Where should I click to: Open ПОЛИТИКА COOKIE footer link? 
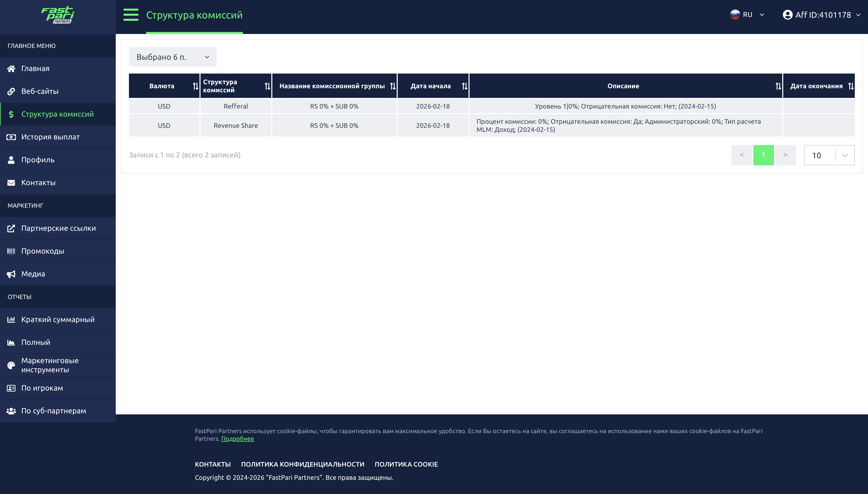(406, 464)
